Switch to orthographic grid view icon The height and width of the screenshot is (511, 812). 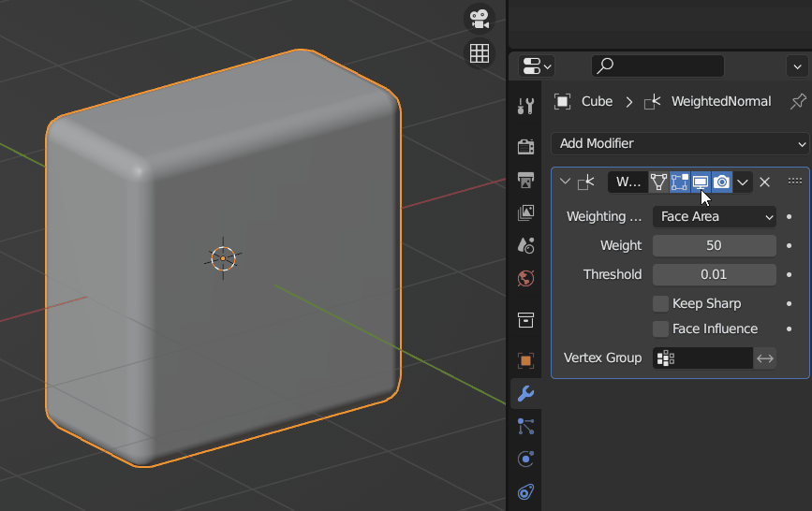(479, 53)
